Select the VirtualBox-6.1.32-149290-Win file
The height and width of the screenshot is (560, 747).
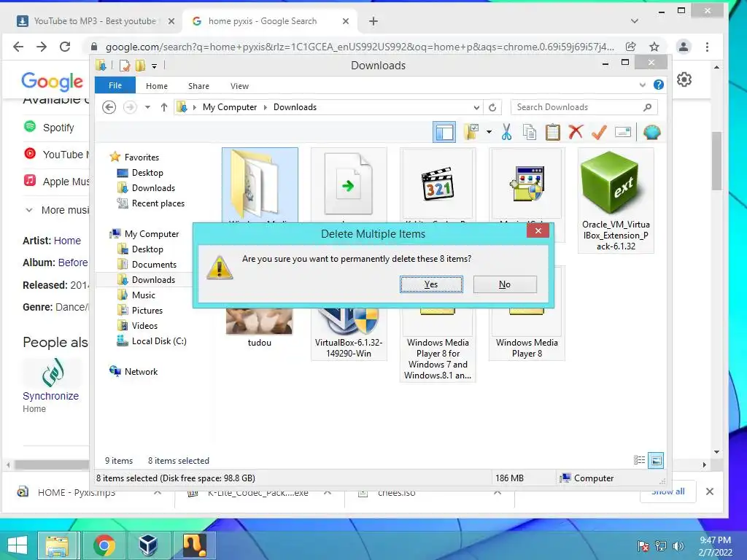pyautogui.click(x=349, y=333)
